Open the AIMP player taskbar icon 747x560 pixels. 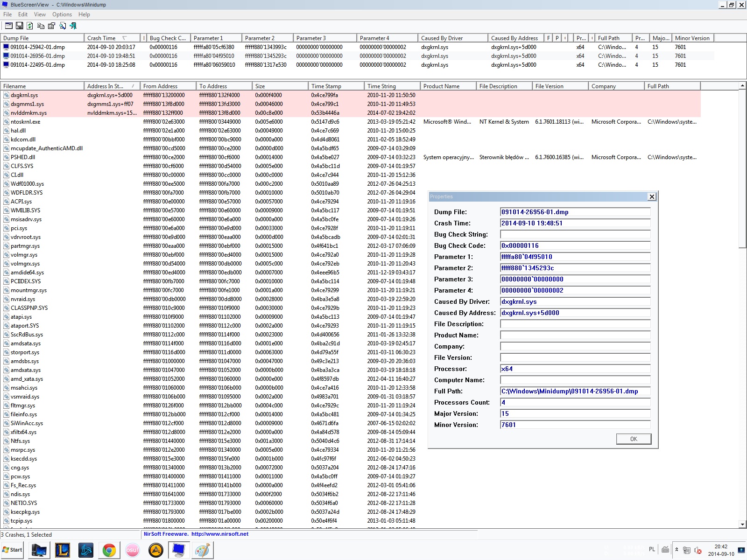point(156,550)
